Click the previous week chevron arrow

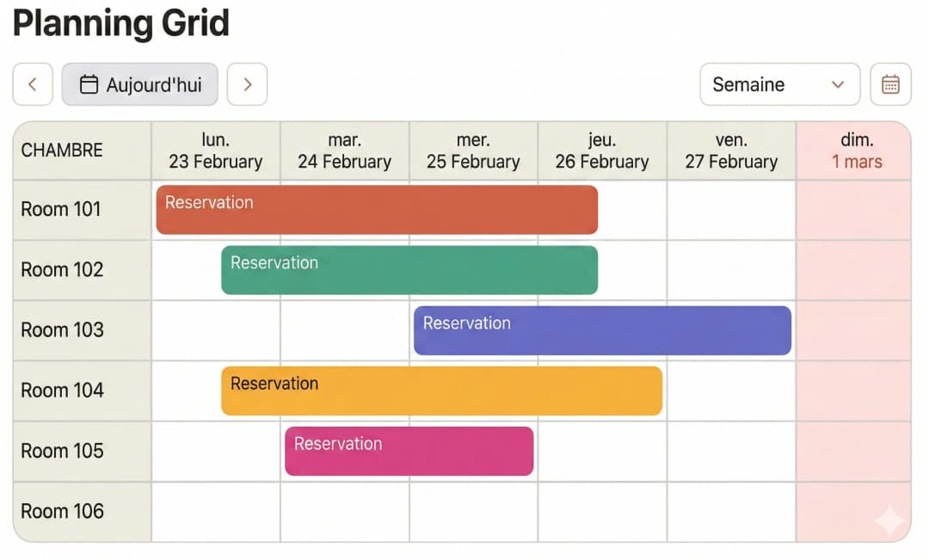(32, 84)
